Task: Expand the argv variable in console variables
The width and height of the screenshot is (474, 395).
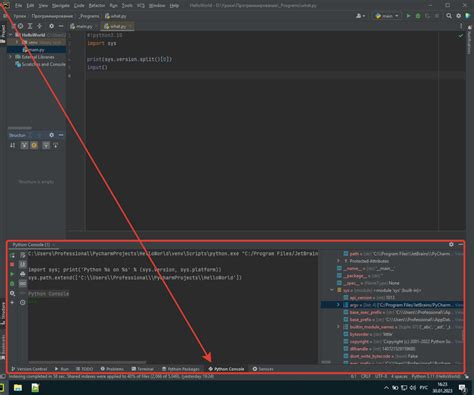Action: 338,305
